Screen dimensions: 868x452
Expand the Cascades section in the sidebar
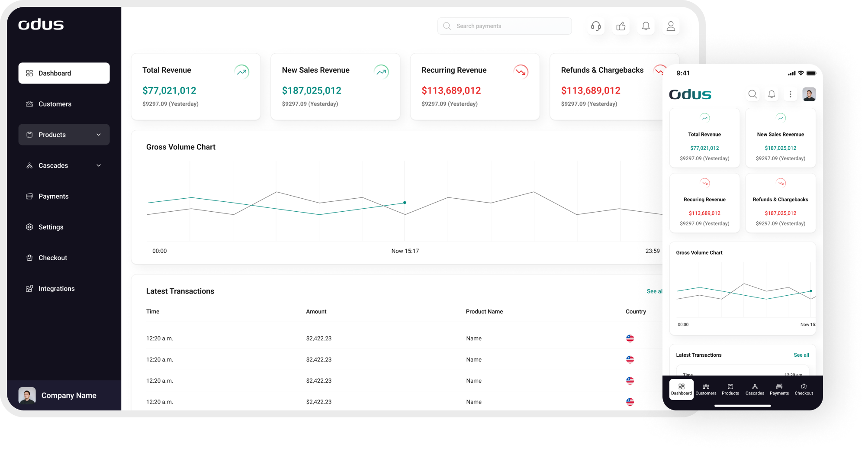64,165
